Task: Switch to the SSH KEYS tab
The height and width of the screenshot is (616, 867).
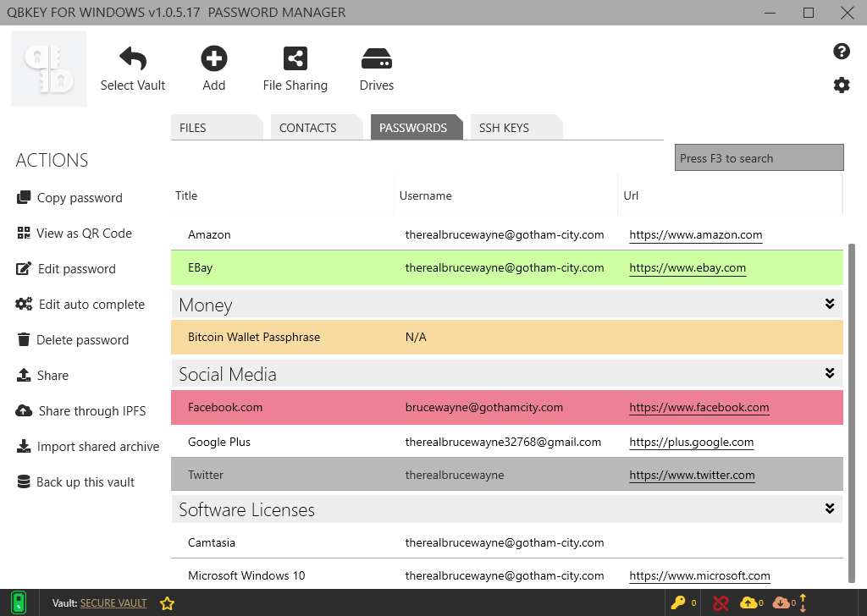Action: click(x=516, y=127)
